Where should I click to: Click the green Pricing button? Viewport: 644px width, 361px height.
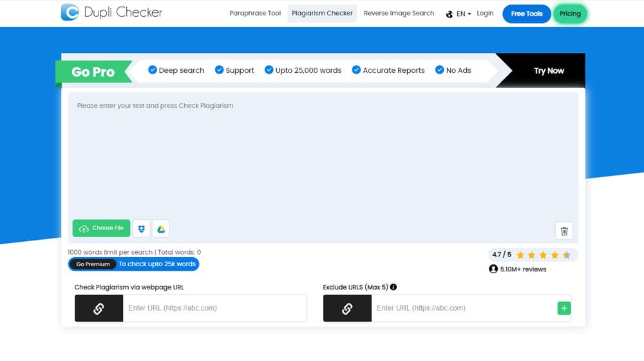click(x=570, y=14)
